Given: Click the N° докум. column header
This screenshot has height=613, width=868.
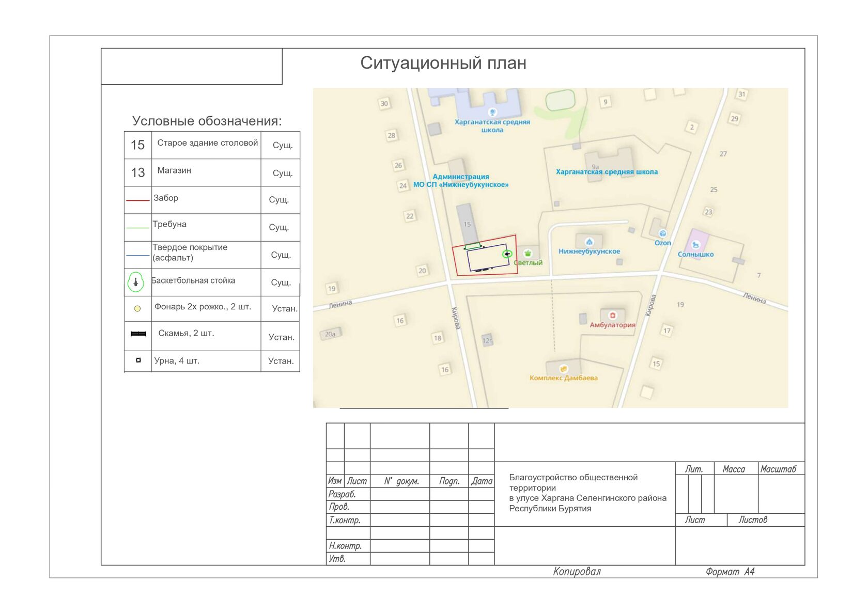Looking at the screenshot, I should (x=401, y=481).
